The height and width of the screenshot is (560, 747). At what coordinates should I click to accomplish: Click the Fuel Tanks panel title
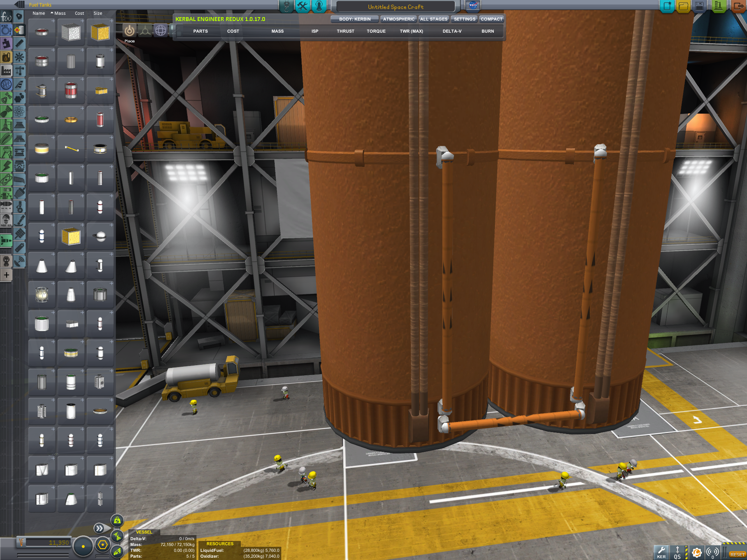pos(40,5)
